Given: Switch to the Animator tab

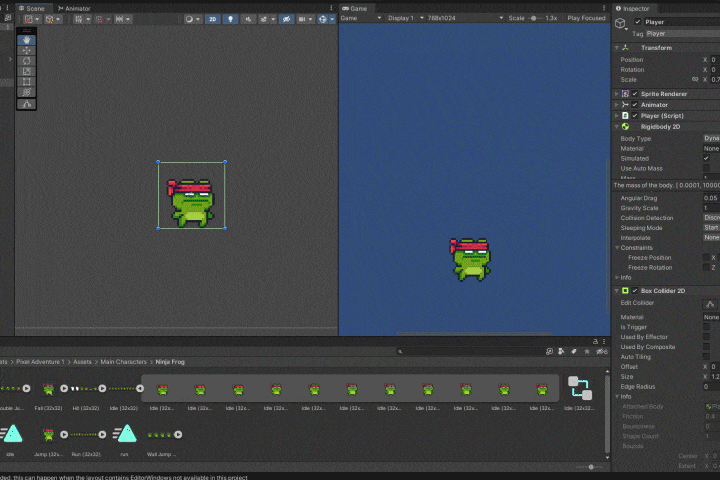Looking at the screenshot, I should pyautogui.click(x=74, y=8).
